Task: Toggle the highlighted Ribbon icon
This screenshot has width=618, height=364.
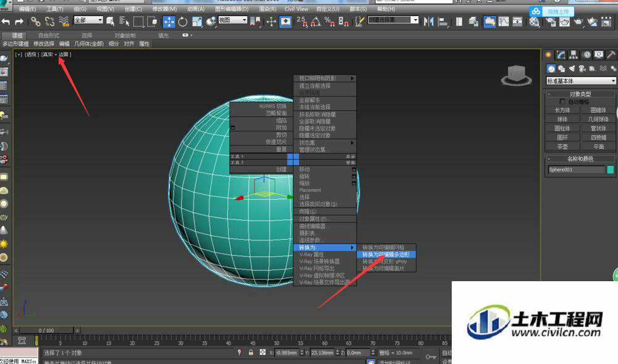Action: (x=489, y=22)
